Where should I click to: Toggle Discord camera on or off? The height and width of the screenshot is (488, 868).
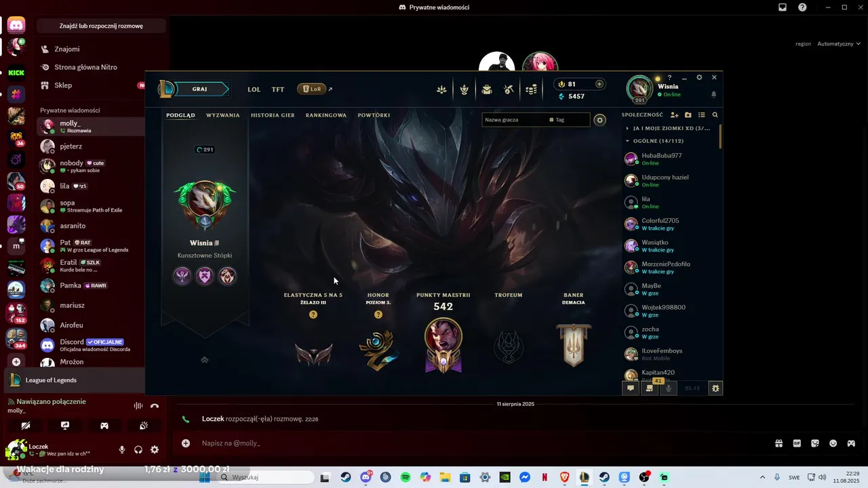pyautogui.click(x=26, y=426)
